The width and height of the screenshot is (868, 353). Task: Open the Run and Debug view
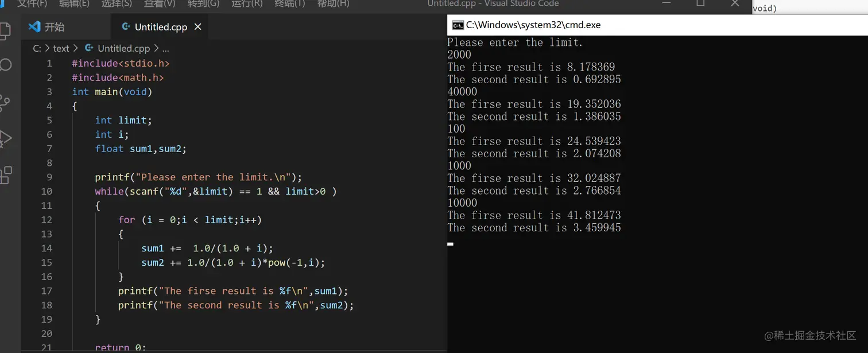(x=5, y=138)
